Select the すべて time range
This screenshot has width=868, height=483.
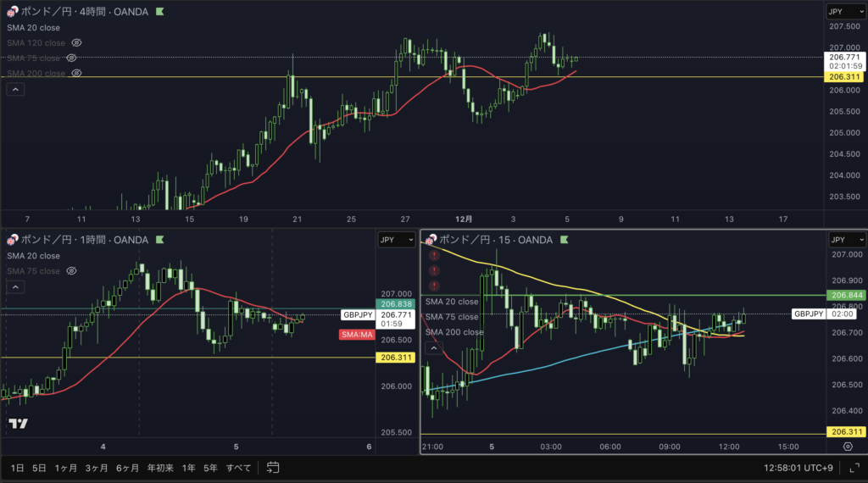coord(240,468)
